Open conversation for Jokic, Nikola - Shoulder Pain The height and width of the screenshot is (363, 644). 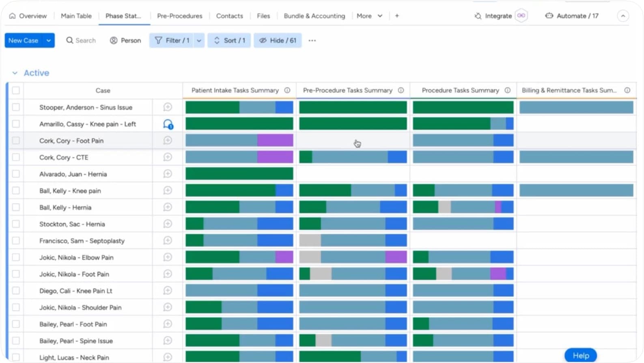(168, 307)
